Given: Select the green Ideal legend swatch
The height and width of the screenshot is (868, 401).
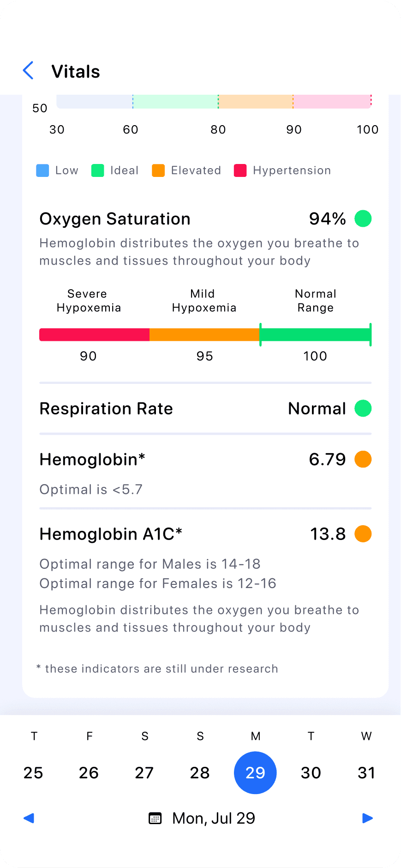Looking at the screenshot, I should (98, 170).
